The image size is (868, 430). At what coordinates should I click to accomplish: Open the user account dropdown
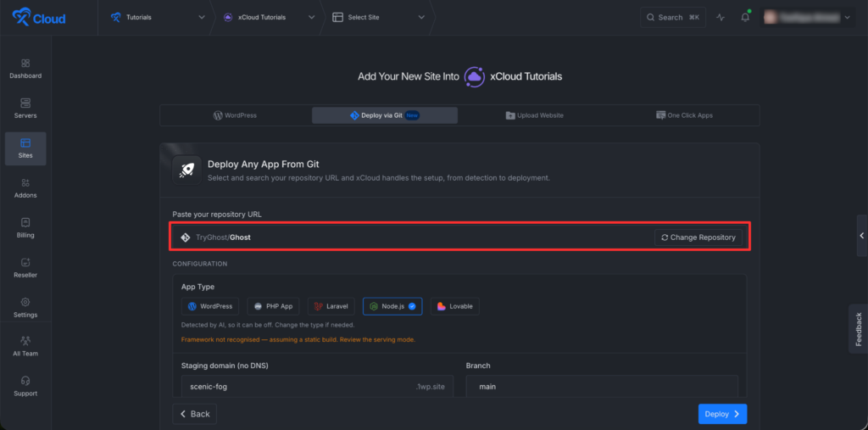[808, 17]
